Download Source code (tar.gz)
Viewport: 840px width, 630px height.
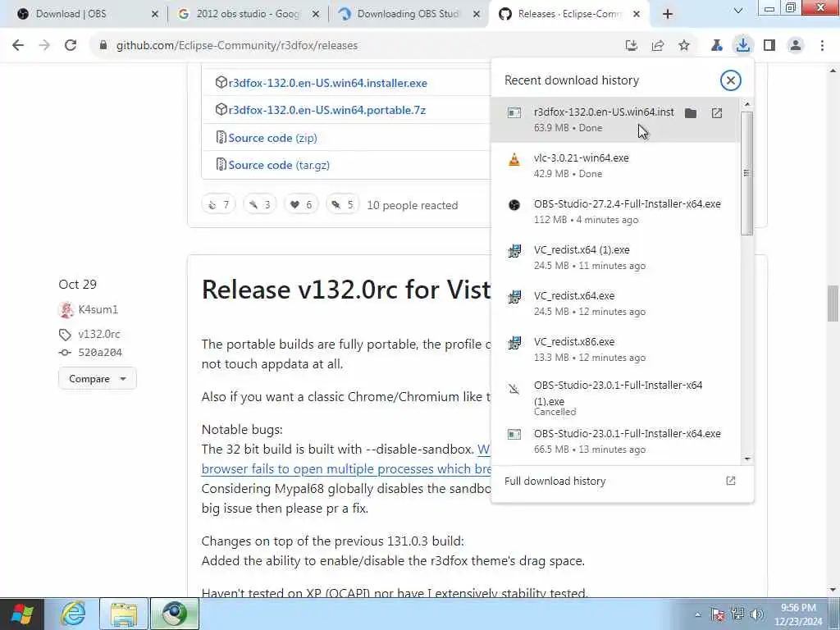pyautogui.click(x=279, y=165)
